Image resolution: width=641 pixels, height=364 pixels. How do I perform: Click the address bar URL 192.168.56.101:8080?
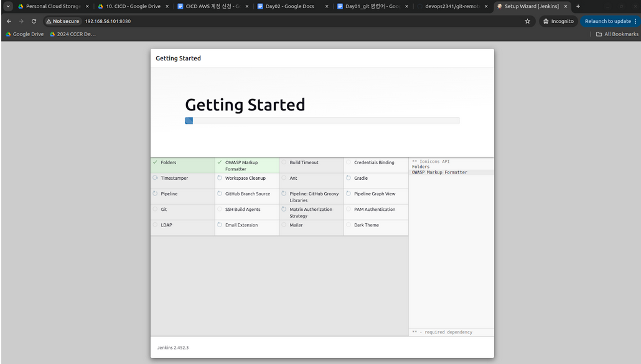[x=108, y=21]
